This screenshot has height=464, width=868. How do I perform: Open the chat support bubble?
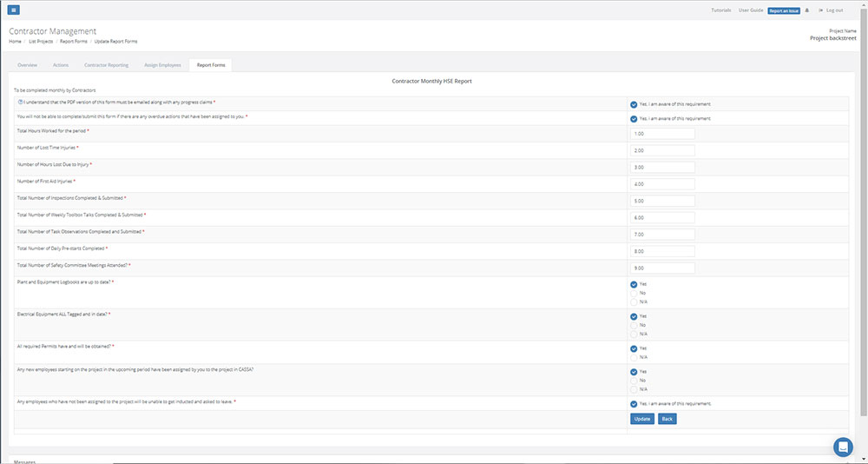coord(843,447)
